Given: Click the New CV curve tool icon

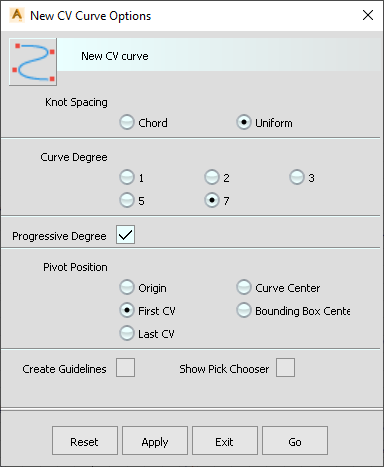Looking at the screenshot, I should pyautogui.click(x=33, y=62).
